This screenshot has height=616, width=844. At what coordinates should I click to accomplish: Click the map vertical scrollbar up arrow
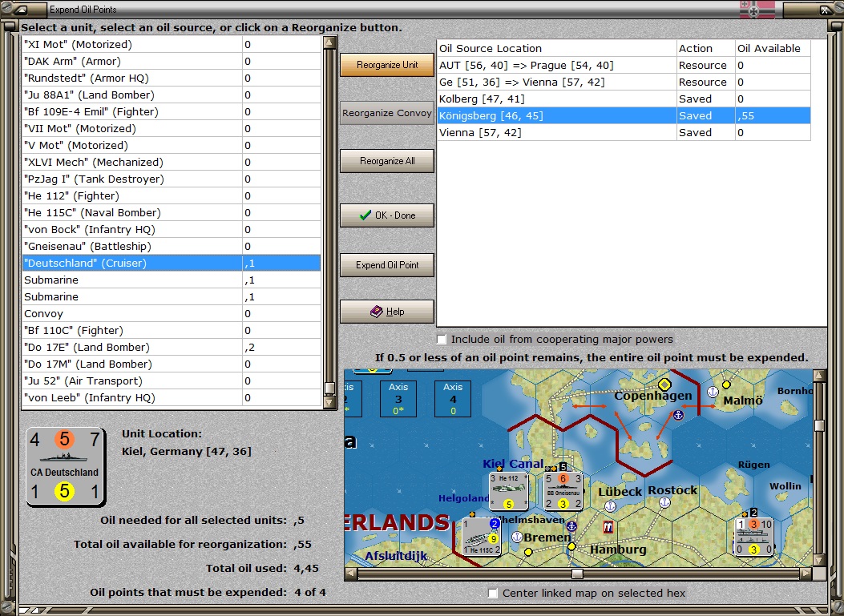820,375
